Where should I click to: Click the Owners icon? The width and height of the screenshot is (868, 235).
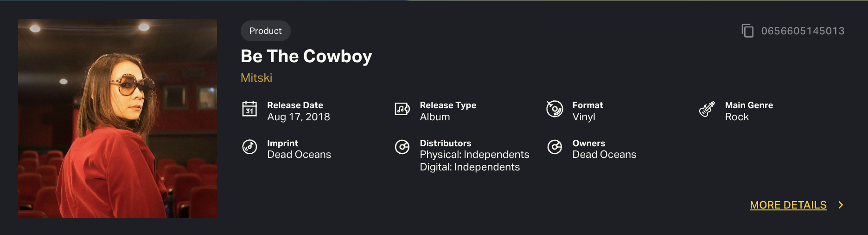(x=555, y=147)
